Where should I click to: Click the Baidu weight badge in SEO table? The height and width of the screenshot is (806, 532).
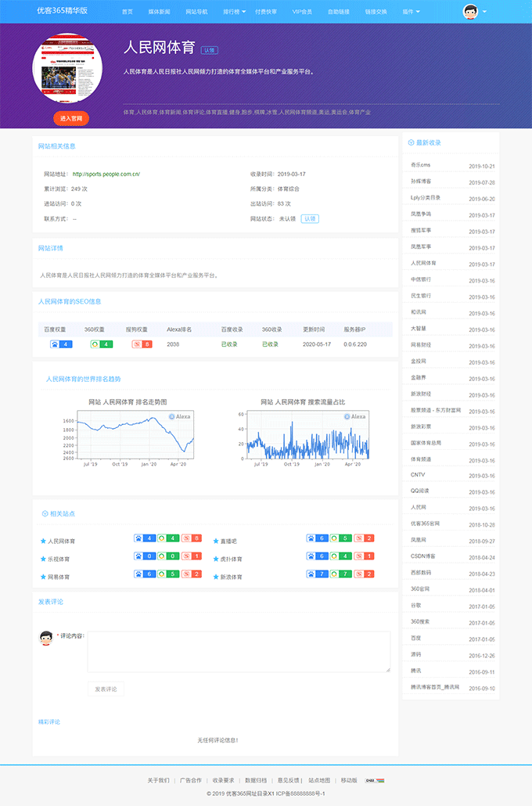click(60, 344)
